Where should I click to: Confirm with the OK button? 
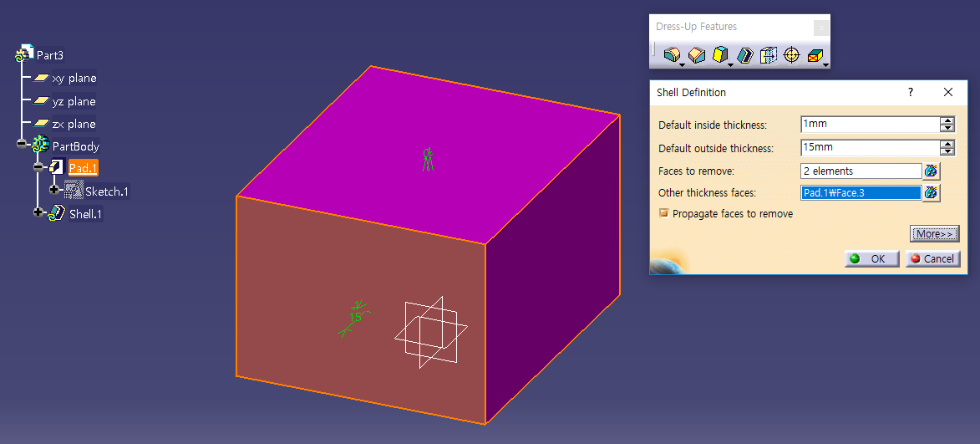(871, 258)
